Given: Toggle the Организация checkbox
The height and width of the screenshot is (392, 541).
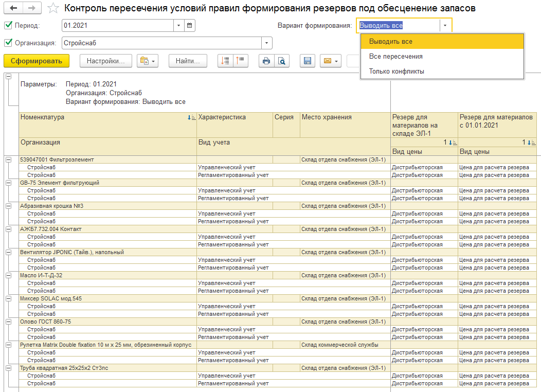Looking at the screenshot, I should (8, 43).
